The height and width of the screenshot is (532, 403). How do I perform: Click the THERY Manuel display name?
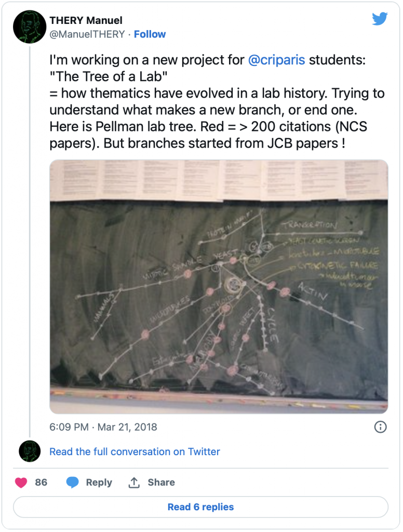pyautogui.click(x=86, y=20)
